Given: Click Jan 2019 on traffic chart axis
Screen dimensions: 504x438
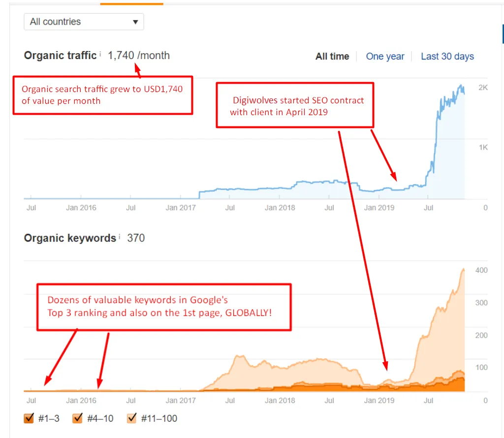Looking at the screenshot, I should 379,208.
